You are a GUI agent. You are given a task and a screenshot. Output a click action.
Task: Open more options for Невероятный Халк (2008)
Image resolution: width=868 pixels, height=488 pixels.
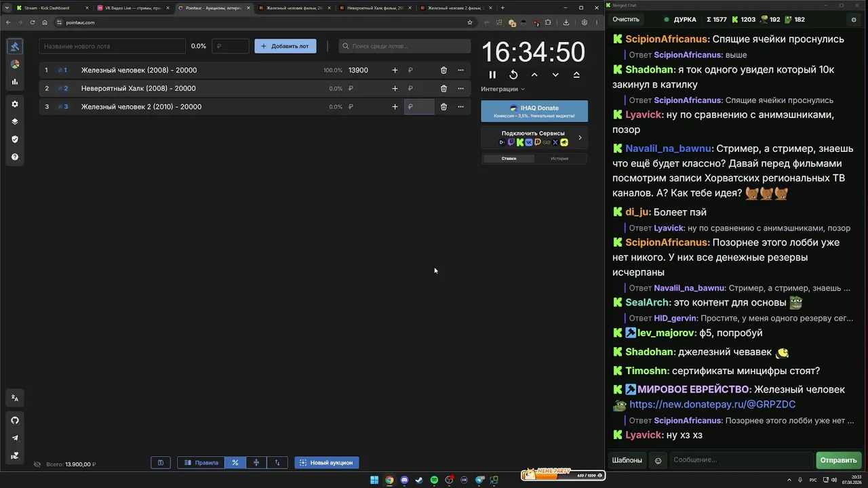pos(460,88)
